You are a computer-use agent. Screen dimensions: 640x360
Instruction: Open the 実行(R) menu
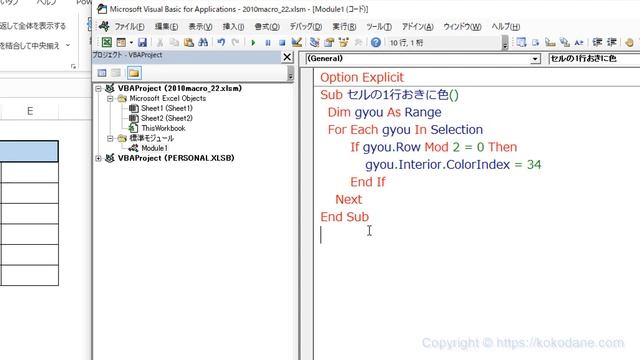(x=344, y=27)
